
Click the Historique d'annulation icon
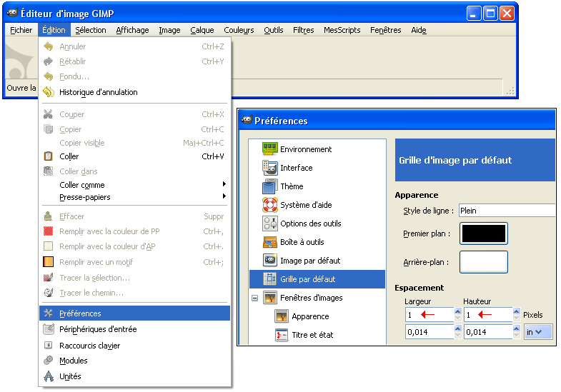tap(49, 92)
